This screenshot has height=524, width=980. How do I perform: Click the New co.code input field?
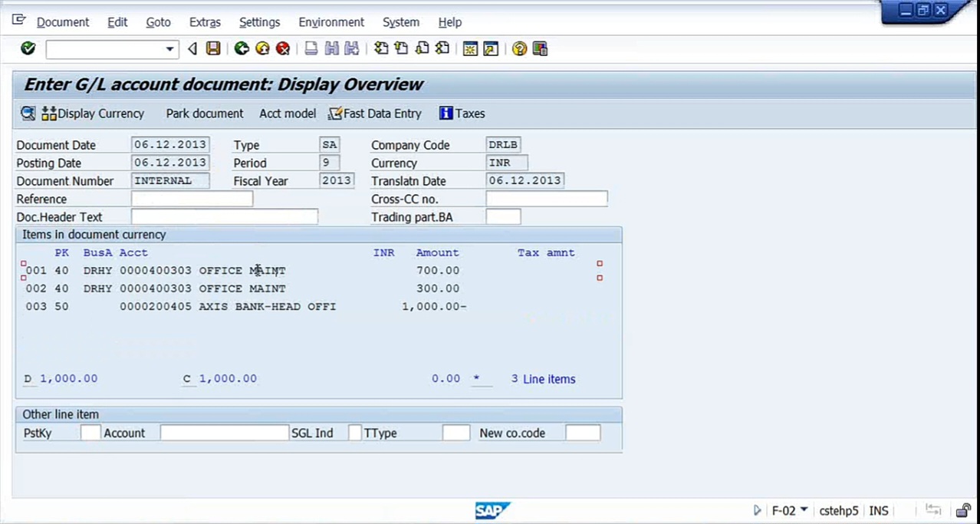583,433
